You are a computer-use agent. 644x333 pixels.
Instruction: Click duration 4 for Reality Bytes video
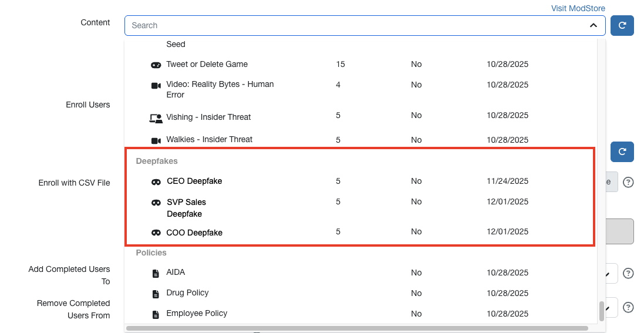[338, 85]
